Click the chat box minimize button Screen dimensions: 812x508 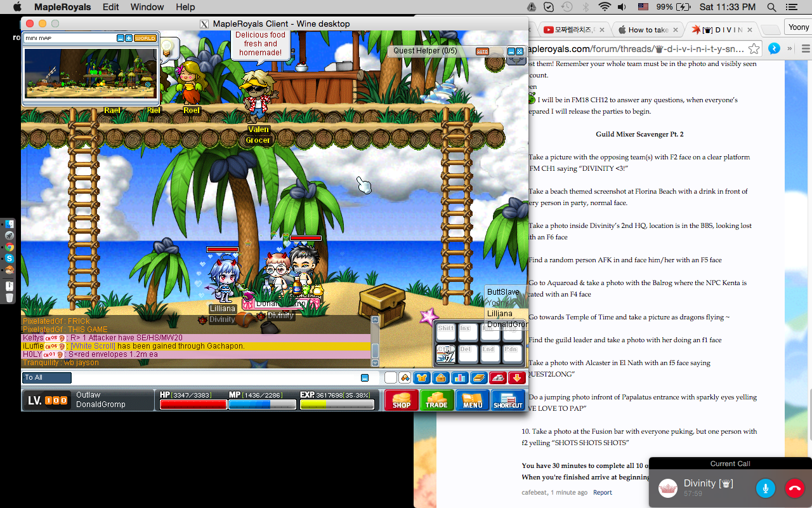365,378
